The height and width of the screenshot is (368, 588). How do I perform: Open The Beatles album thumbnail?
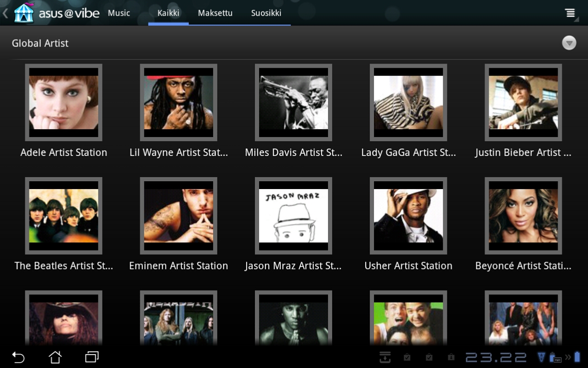tap(64, 216)
